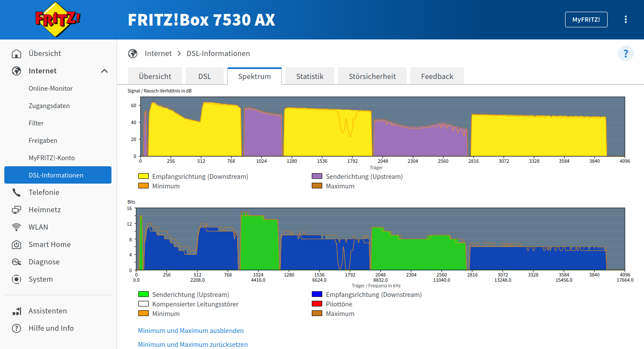Click the MyFRITZ! button
The image size is (644, 349).
[586, 20]
